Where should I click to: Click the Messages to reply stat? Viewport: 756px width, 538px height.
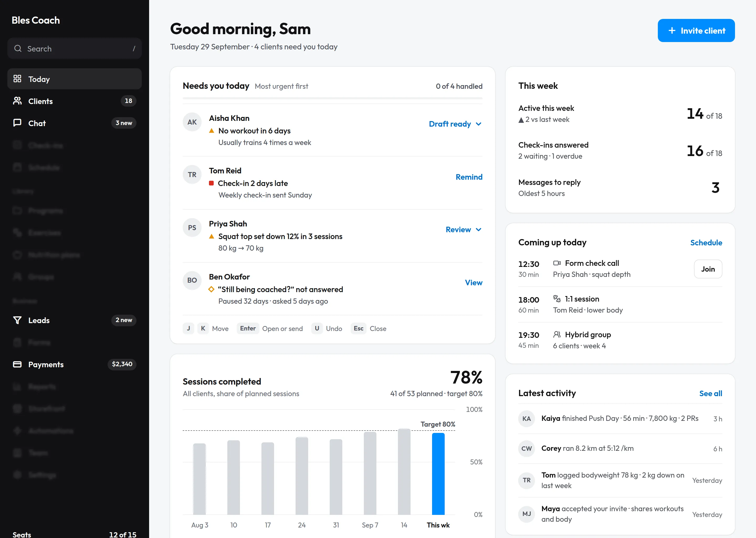(620, 188)
